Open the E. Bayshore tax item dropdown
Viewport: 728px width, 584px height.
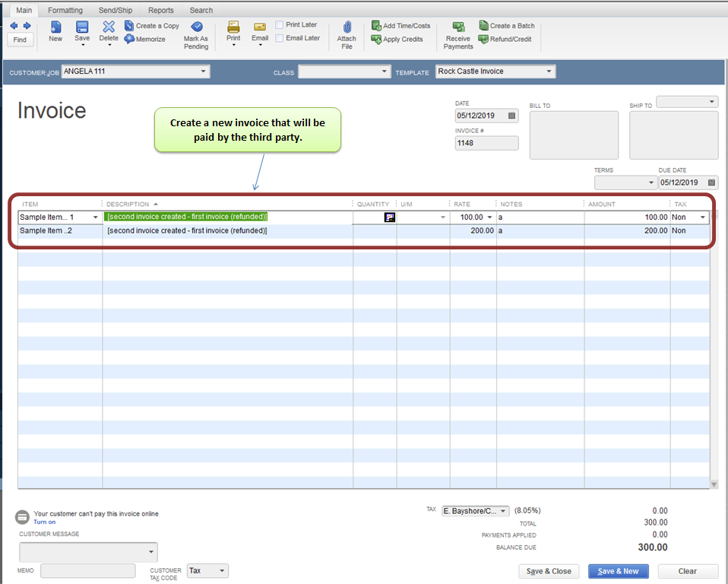(x=503, y=511)
